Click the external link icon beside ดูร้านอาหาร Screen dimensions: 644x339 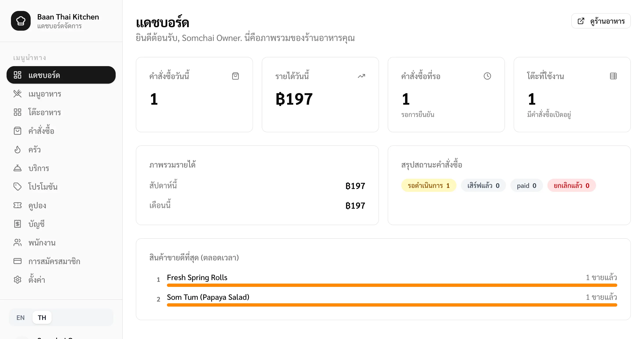pos(581,21)
